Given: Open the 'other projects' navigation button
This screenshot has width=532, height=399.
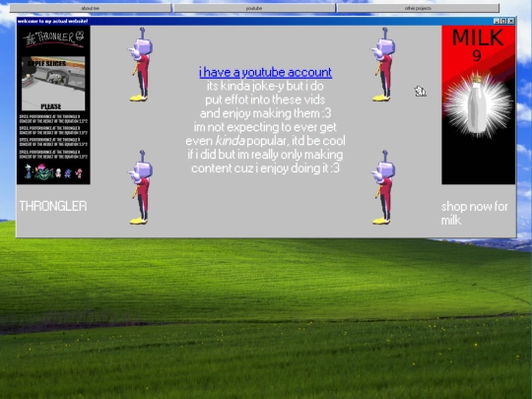Looking at the screenshot, I should click(418, 8).
